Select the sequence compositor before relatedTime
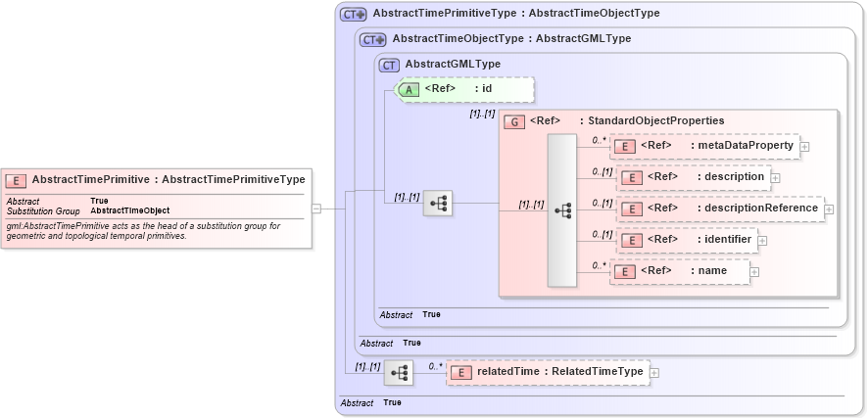 [x=399, y=373]
